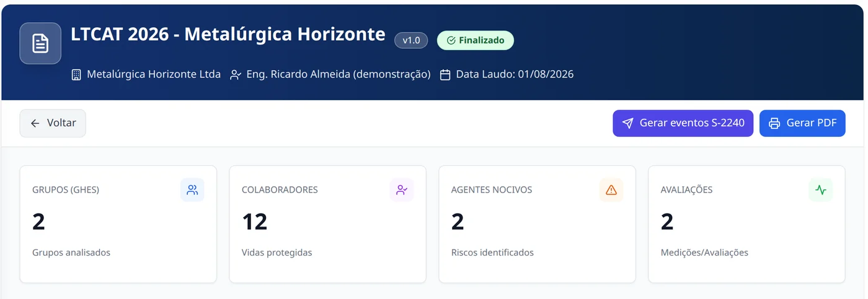Click the Medições/Avaliações caption
This screenshot has height=299, width=868.
(704, 253)
